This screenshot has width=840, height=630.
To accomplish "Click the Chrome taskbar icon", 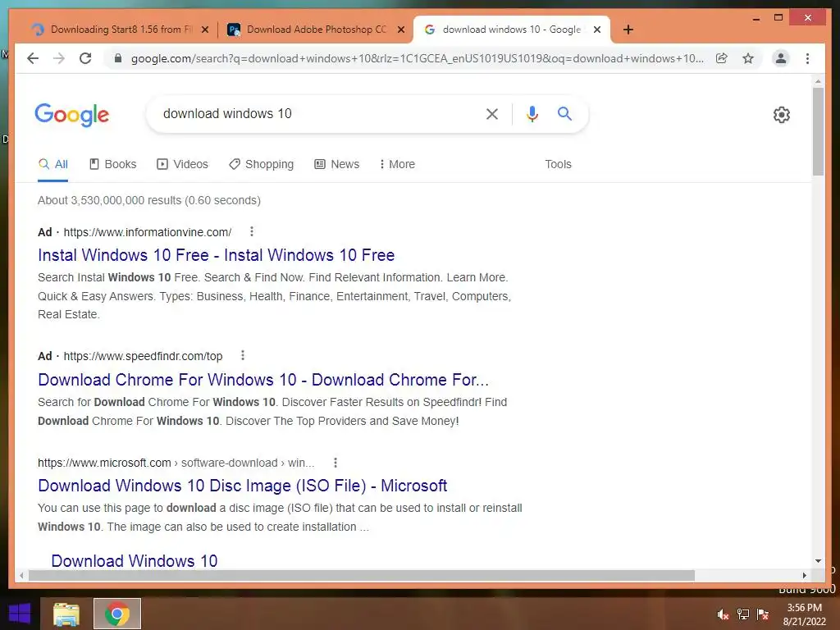I will point(116,614).
